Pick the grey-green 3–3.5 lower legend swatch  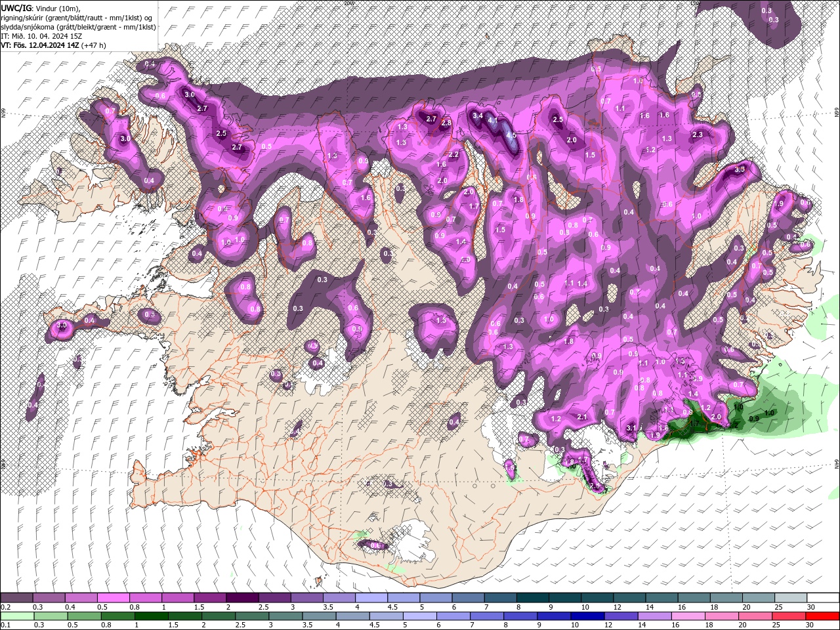[285, 616]
